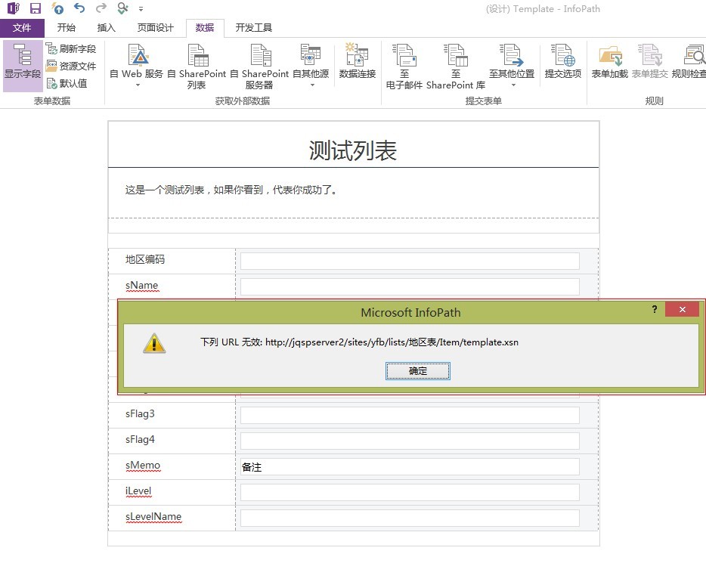706x588 pixels.
Task: Open 提交选项 submit options
Action: [563, 60]
